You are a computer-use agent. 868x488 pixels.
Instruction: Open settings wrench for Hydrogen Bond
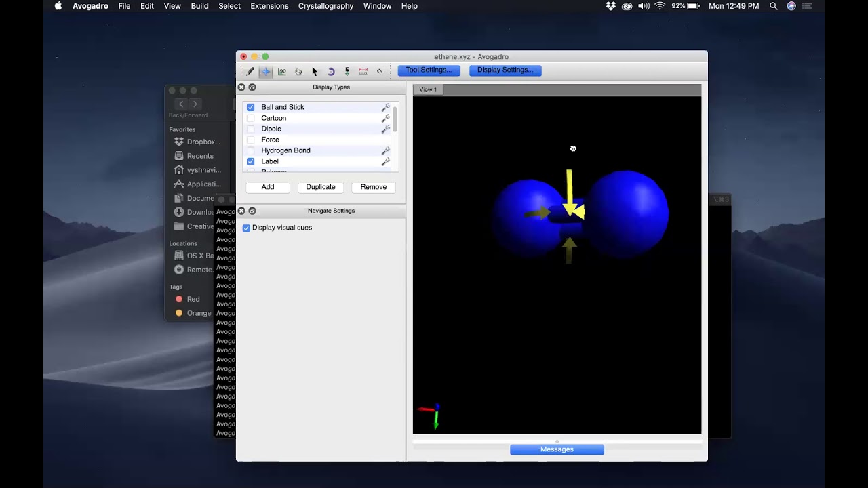pyautogui.click(x=385, y=150)
